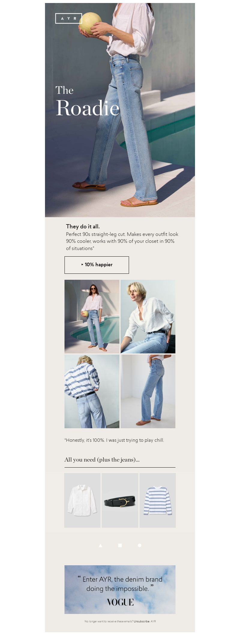This screenshot has width=240, height=644.
Task: Click the AYR footer link
Action: pos(153,621)
